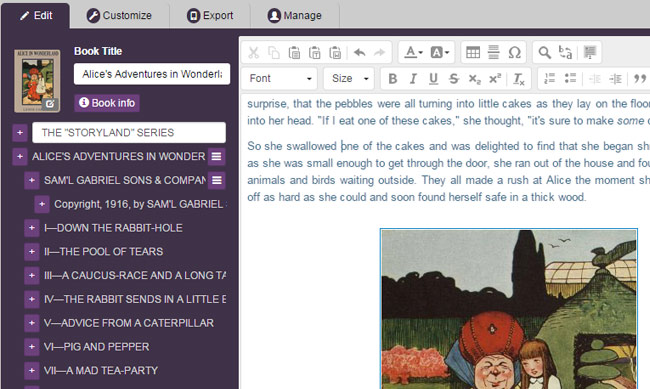
Task: Click the Book Title input field
Action: click(x=152, y=74)
